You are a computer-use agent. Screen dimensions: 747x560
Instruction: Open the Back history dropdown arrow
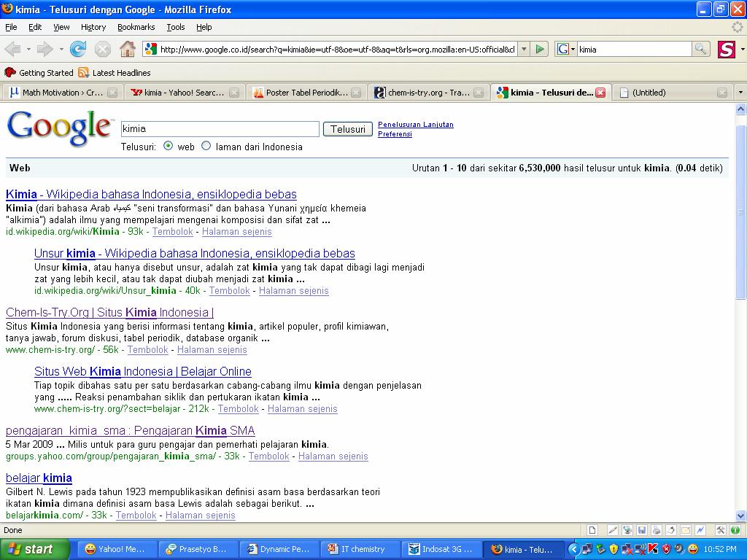[28, 49]
